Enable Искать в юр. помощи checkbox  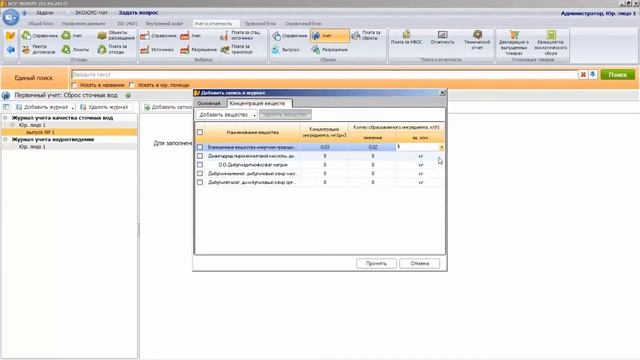tap(132, 85)
